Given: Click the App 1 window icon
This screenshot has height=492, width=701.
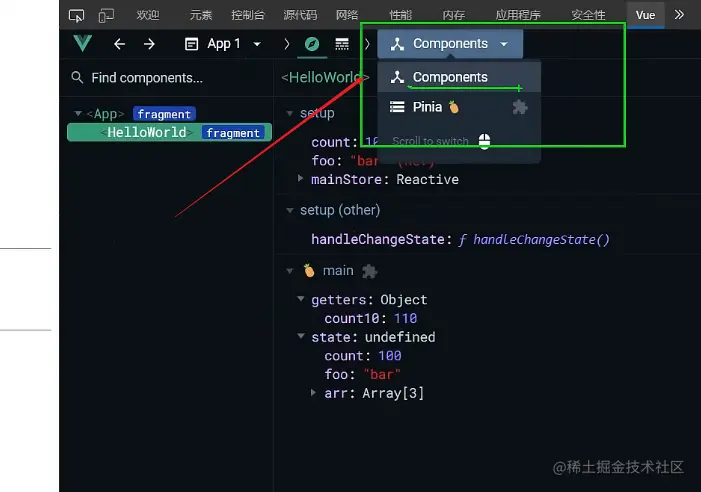Looking at the screenshot, I should [x=191, y=44].
